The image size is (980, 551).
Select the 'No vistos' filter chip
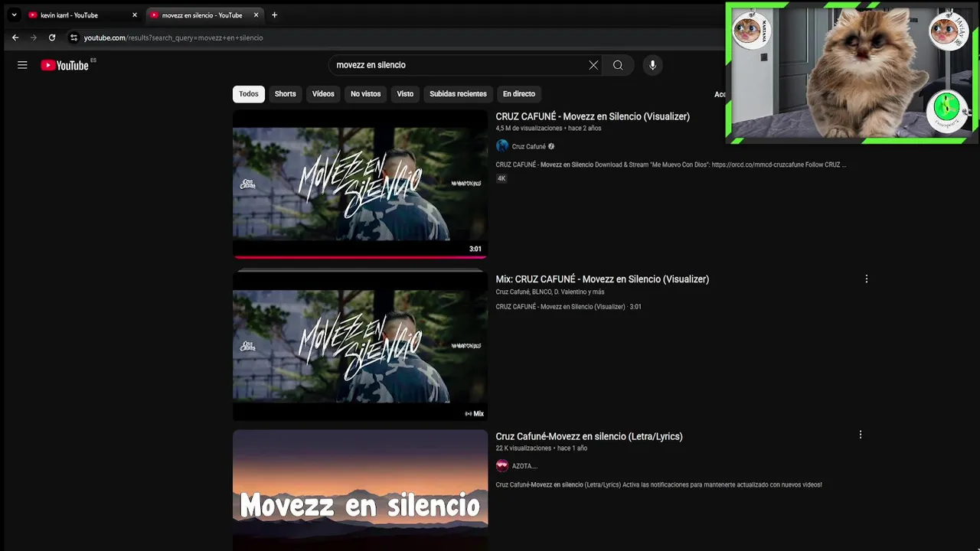365,93
